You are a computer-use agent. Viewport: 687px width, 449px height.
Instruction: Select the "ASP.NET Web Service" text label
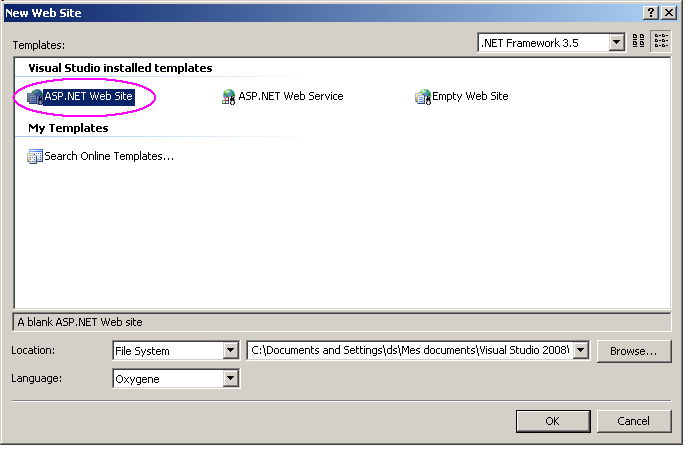pyautogui.click(x=290, y=97)
